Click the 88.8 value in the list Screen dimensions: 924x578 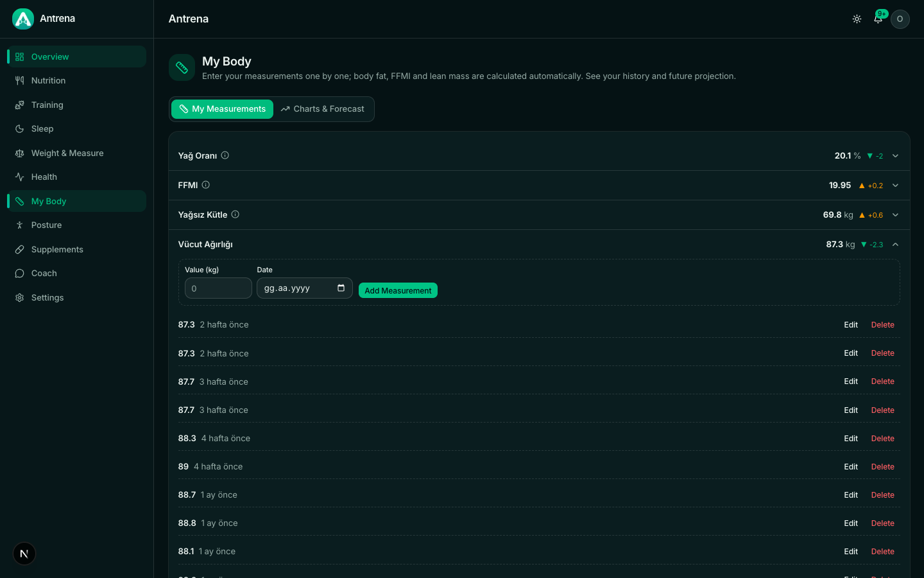(187, 523)
